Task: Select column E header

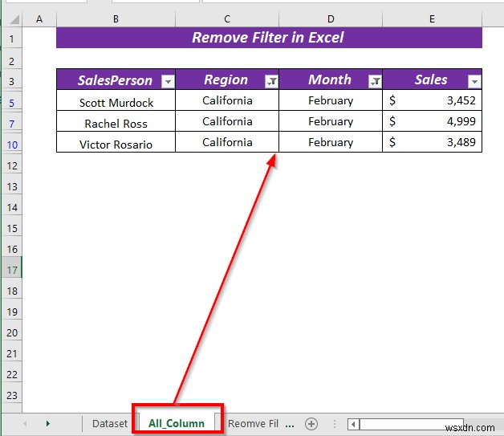Action: point(432,19)
